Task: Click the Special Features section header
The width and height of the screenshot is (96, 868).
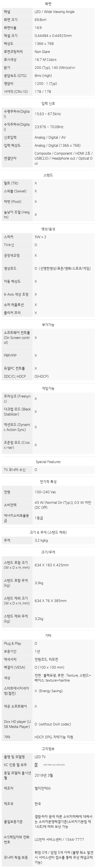Action: pos(48,462)
